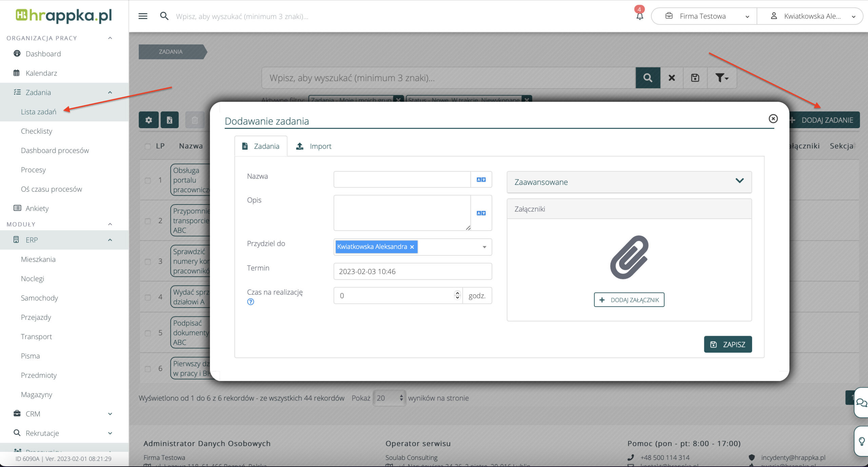Click the ZAPISZ button

(x=728, y=344)
